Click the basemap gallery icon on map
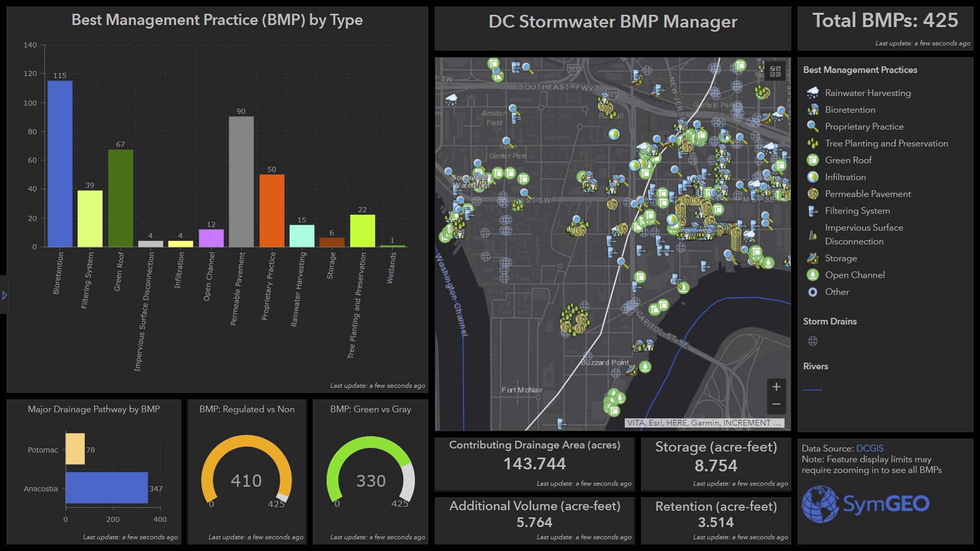The width and height of the screenshot is (980, 551). (x=775, y=71)
